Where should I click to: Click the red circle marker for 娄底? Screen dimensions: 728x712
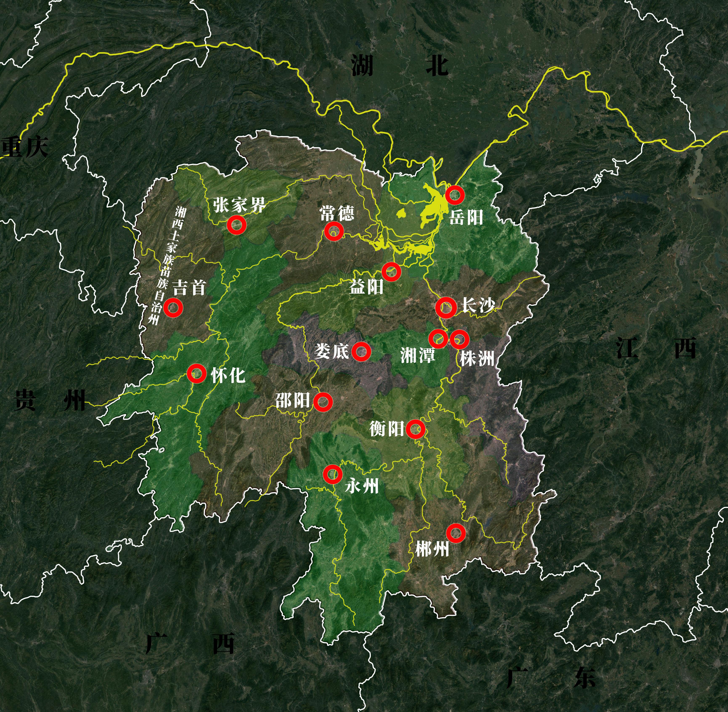pos(361,351)
